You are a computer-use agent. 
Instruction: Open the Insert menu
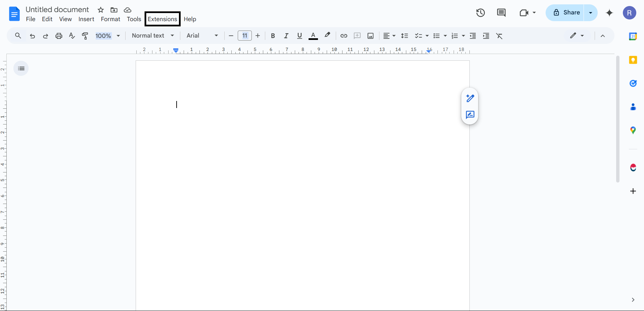click(86, 19)
